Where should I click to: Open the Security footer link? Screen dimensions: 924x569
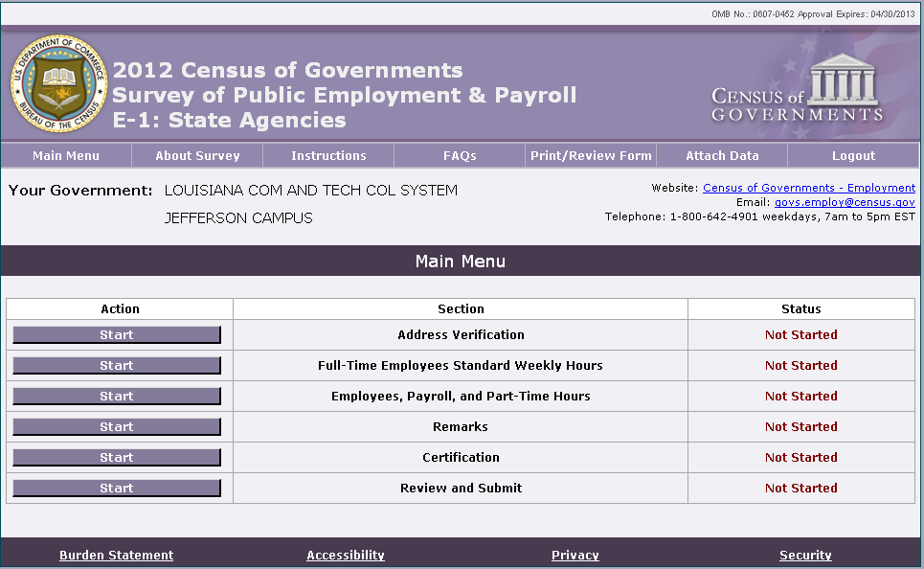click(805, 555)
